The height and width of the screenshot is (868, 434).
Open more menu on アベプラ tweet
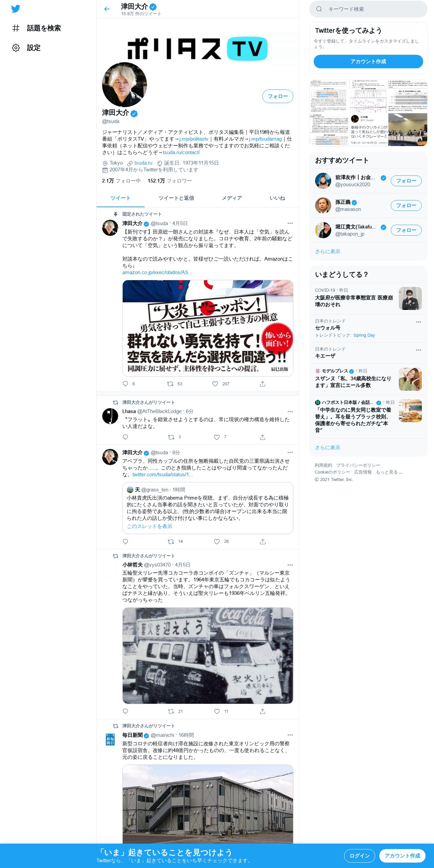290,453
